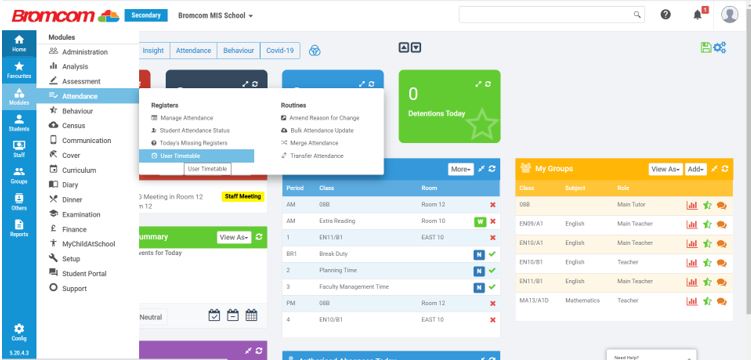
Task: Click the N marker for Break Duty
Action: [479, 254]
